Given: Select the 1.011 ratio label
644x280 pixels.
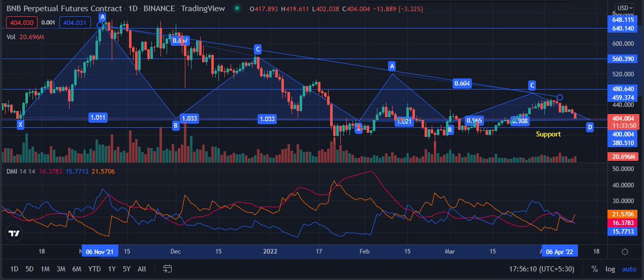Looking at the screenshot, I should pos(98,118).
